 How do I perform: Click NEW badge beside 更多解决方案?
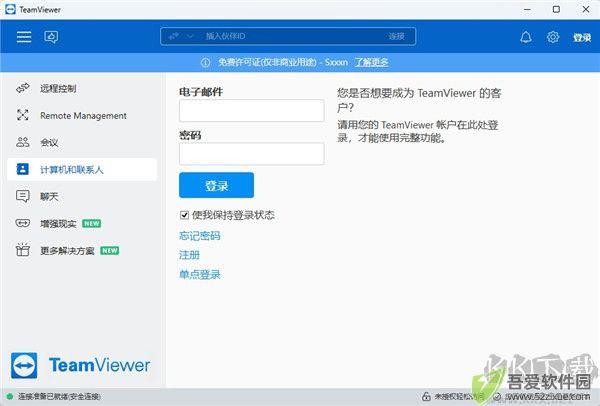pos(110,251)
